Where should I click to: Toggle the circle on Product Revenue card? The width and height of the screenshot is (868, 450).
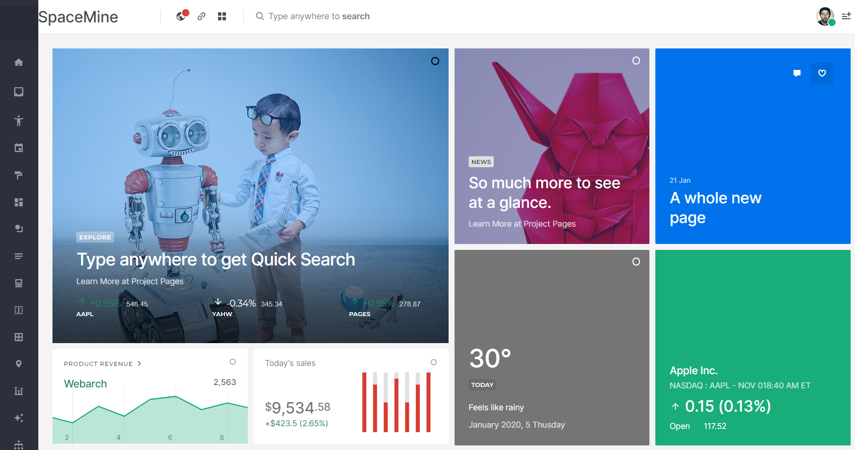tap(233, 362)
